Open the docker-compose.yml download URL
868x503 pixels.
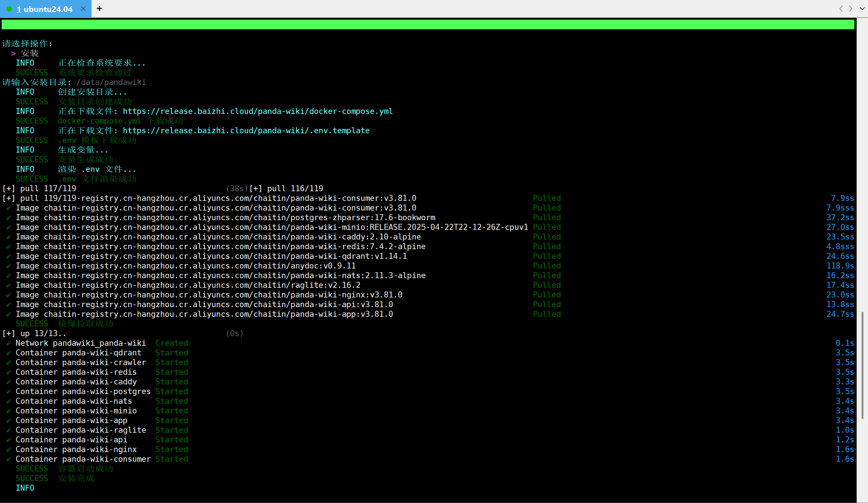pos(257,111)
